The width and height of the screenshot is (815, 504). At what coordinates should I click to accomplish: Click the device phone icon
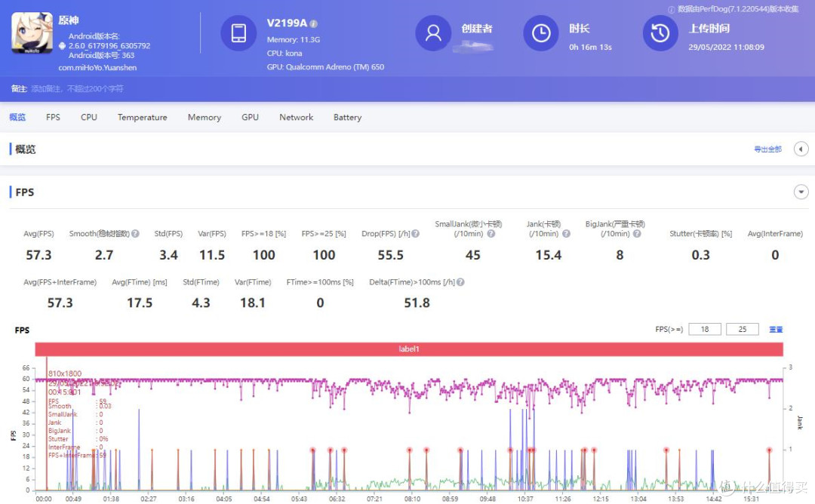click(238, 32)
